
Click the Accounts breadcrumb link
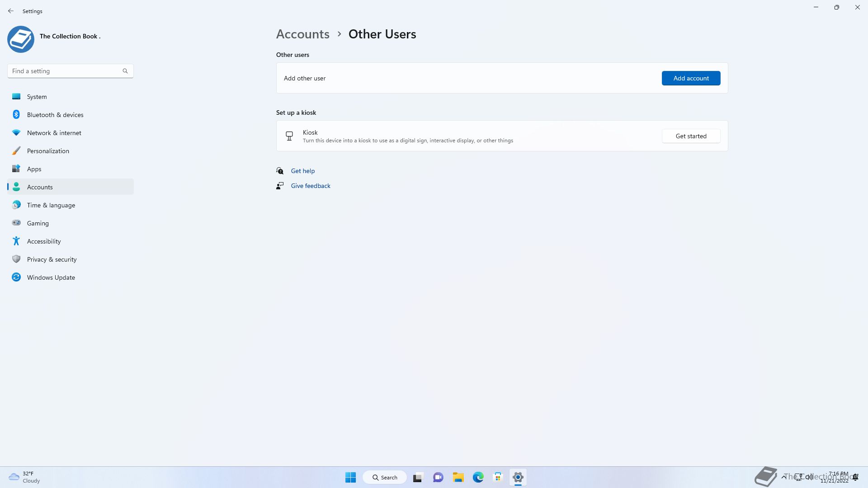(x=302, y=34)
